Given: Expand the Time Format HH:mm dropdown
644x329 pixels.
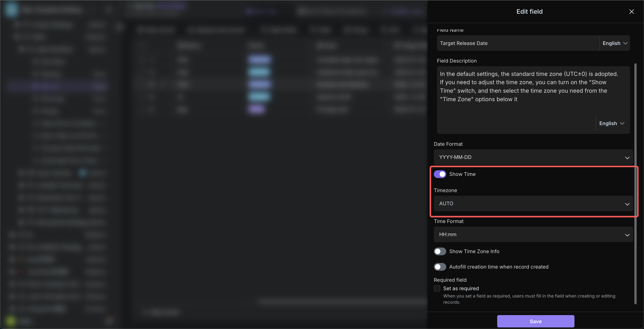Looking at the screenshot, I should pos(533,234).
